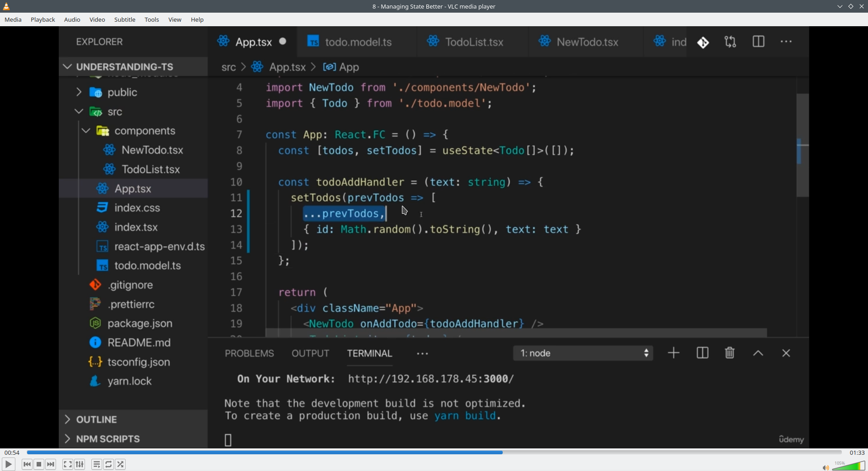Open the Tools menu
Screen dimensions: 868x471
[152, 20]
